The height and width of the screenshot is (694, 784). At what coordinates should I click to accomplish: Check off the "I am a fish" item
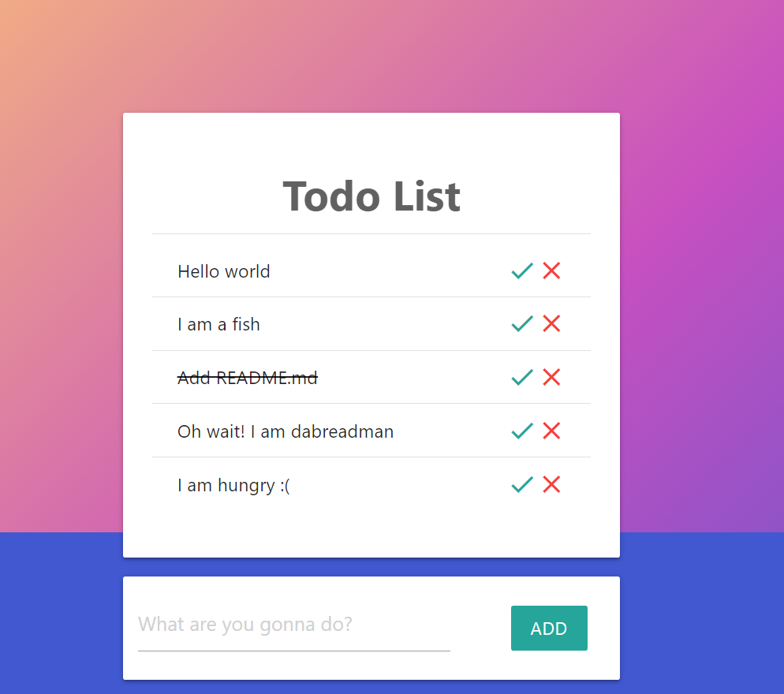[522, 323]
